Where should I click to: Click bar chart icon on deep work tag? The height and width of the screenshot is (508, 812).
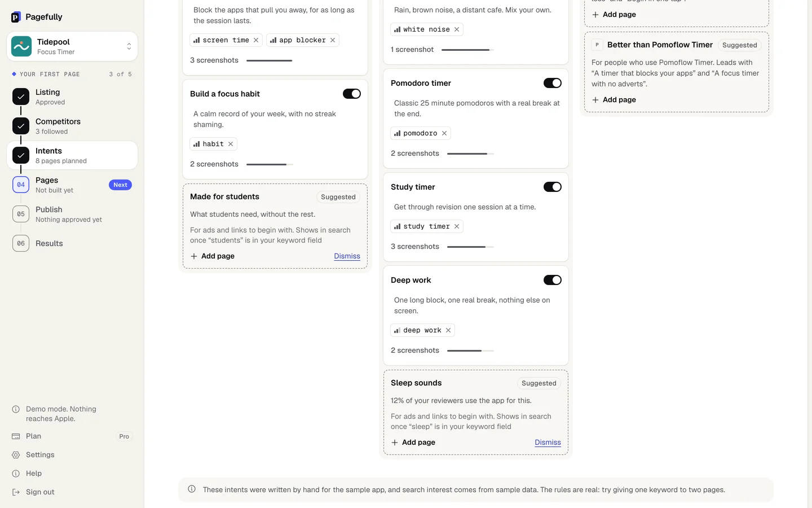tap(397, 330)
